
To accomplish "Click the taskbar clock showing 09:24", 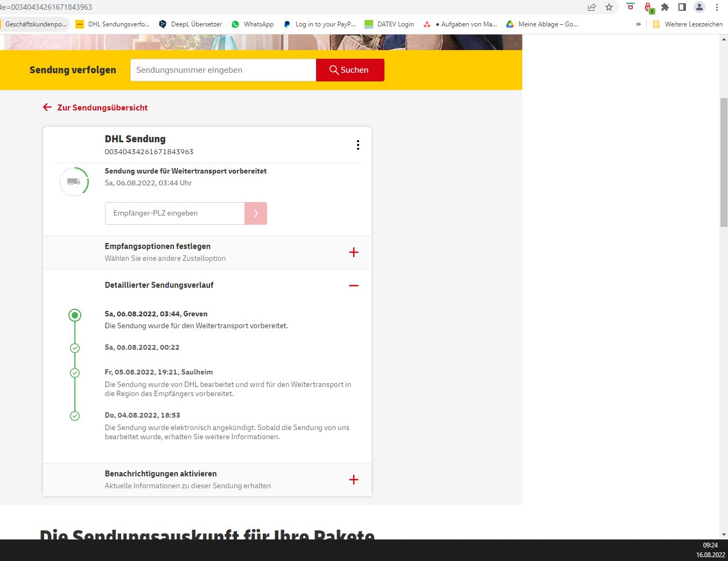I will click(710, 545).
